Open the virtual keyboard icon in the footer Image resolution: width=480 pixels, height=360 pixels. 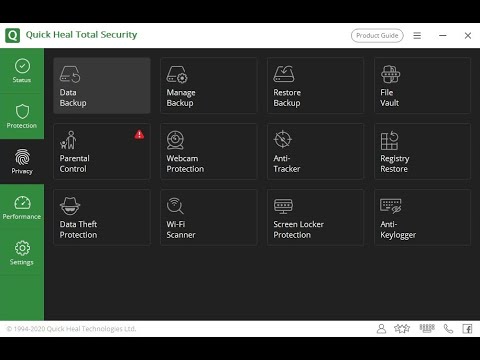click(x=427, y=328)
